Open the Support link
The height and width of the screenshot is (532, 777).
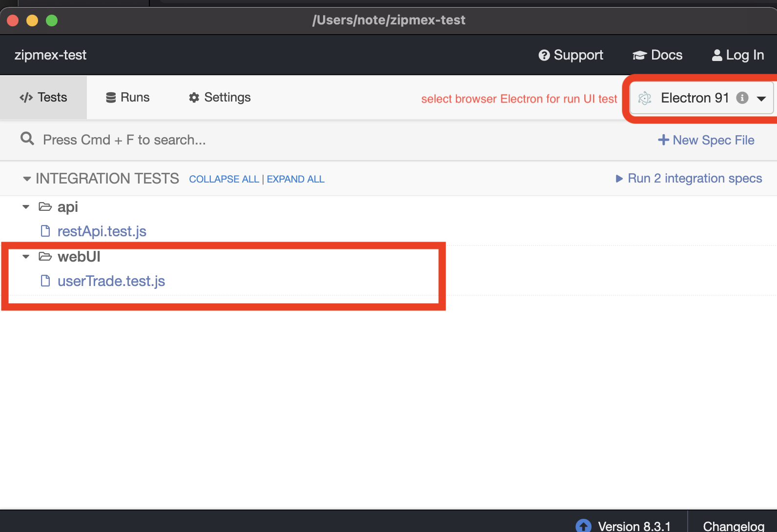coord(571,55)
